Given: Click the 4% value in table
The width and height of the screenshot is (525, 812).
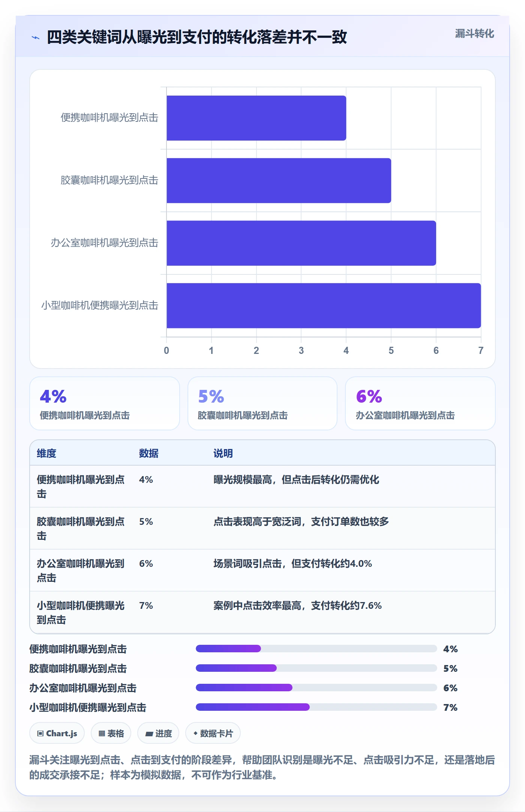Looking at the screenshot, I should pos(146,479).
